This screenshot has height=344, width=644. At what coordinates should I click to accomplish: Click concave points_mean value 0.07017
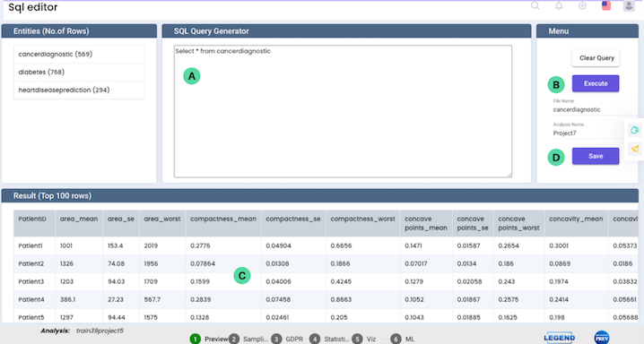tap(416, 263)
